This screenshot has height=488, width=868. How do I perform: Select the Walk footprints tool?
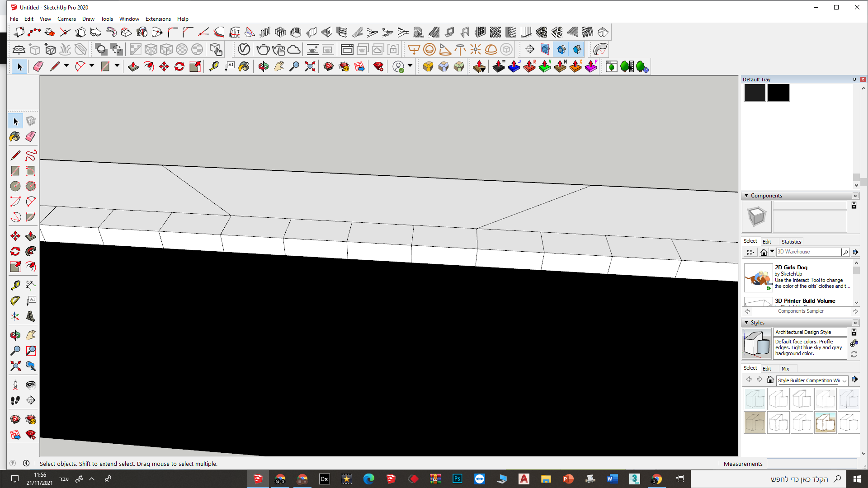click(x=15, y=400)
